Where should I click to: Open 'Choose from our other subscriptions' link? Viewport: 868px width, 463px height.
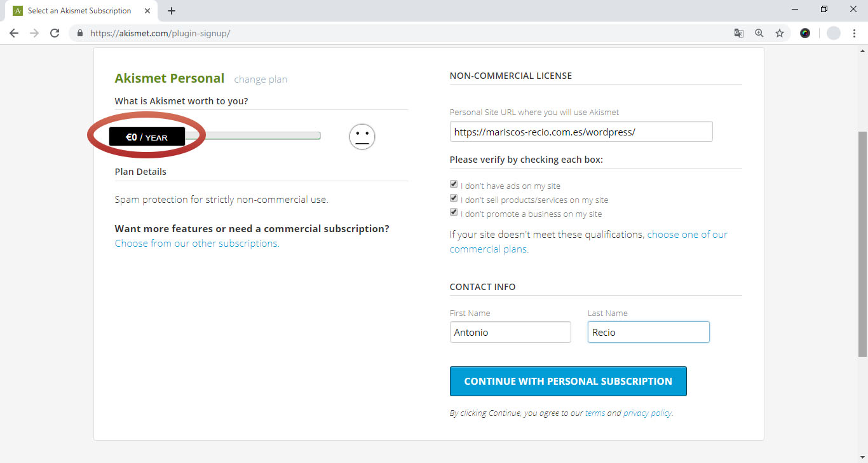pos(197,244)
